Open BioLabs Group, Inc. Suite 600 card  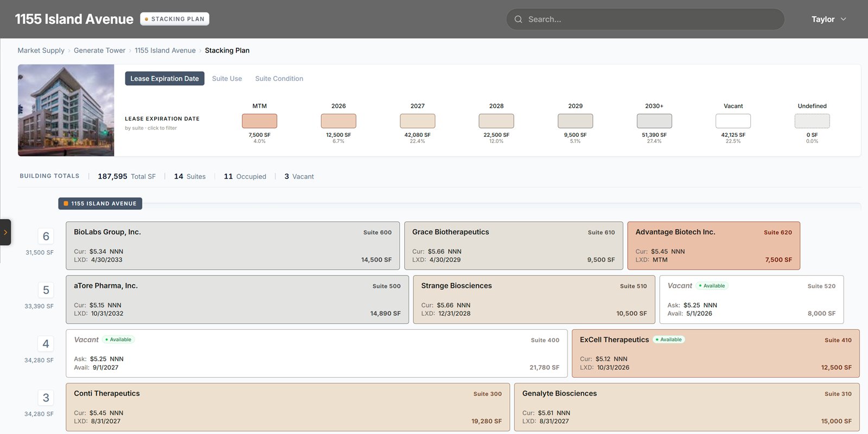(x=233, y=246)
